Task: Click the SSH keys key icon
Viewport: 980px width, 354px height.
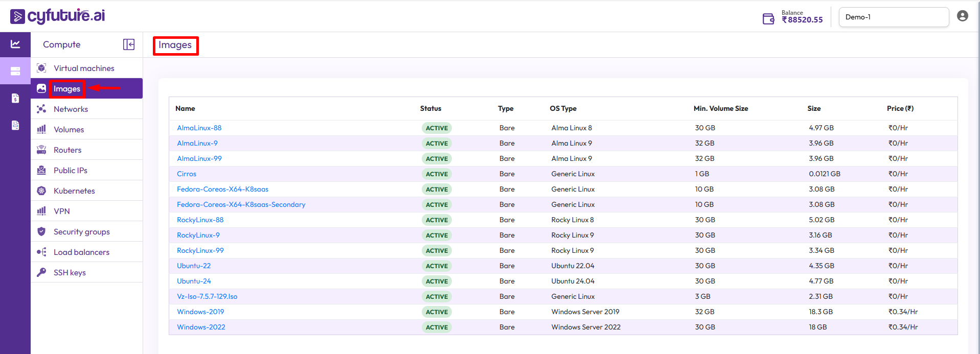Action: tap(42, 272)
